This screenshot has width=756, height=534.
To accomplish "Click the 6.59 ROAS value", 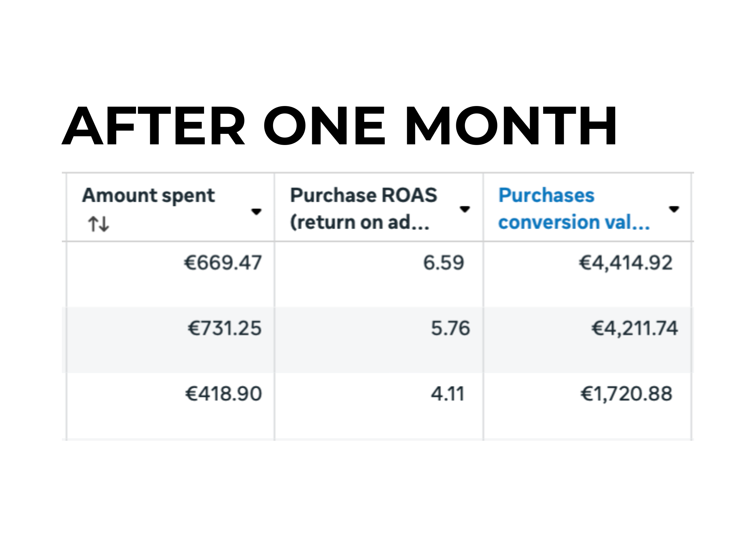I will click(443, 263).
